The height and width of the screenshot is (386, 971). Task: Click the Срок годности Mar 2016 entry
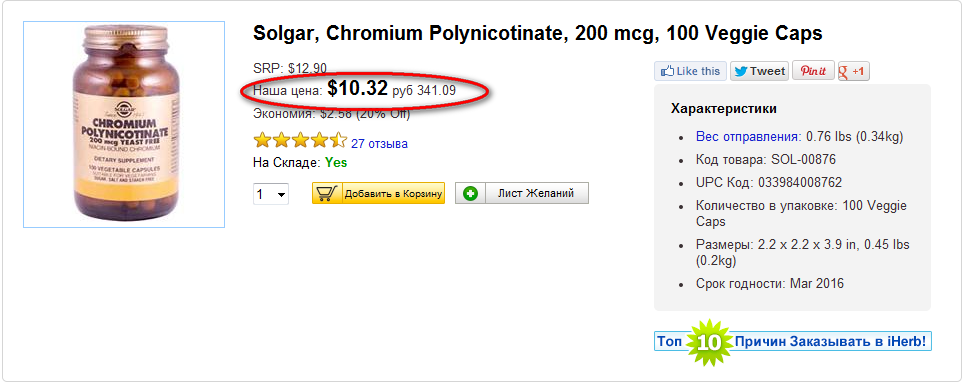point(770,284)
